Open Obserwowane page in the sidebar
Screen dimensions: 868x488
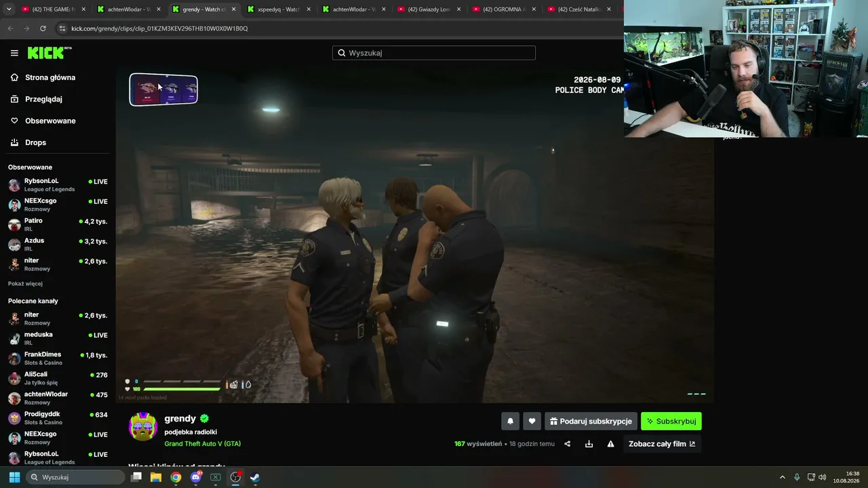pos(50,121)
